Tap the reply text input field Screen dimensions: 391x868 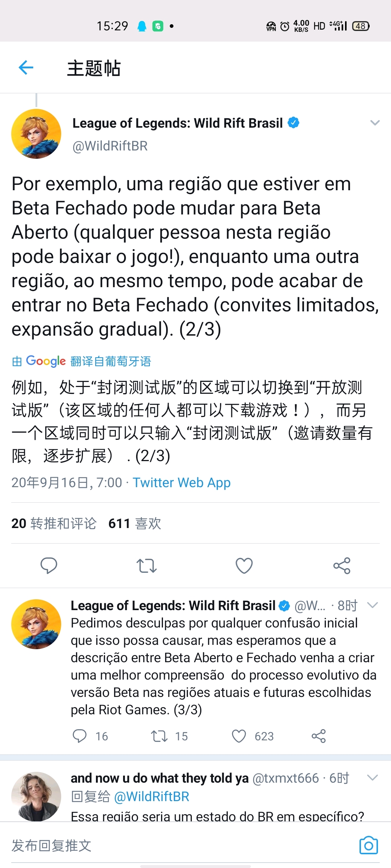(145, 846)
